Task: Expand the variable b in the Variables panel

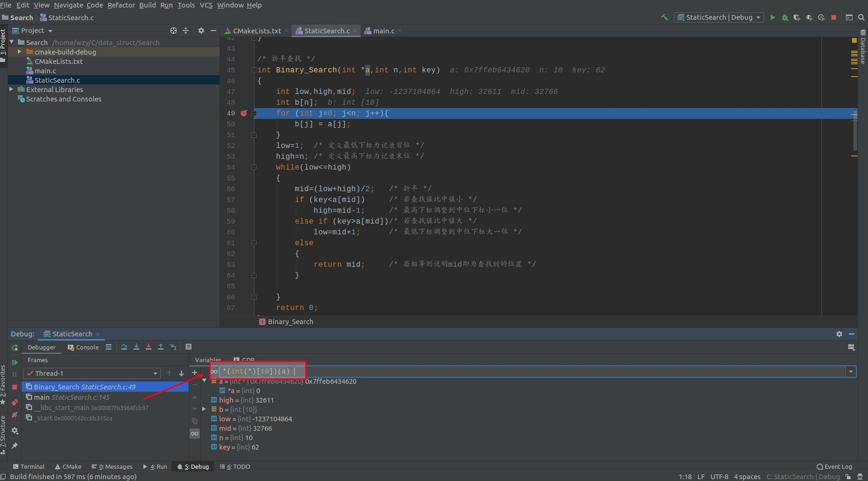Action: tap(204, 409)
